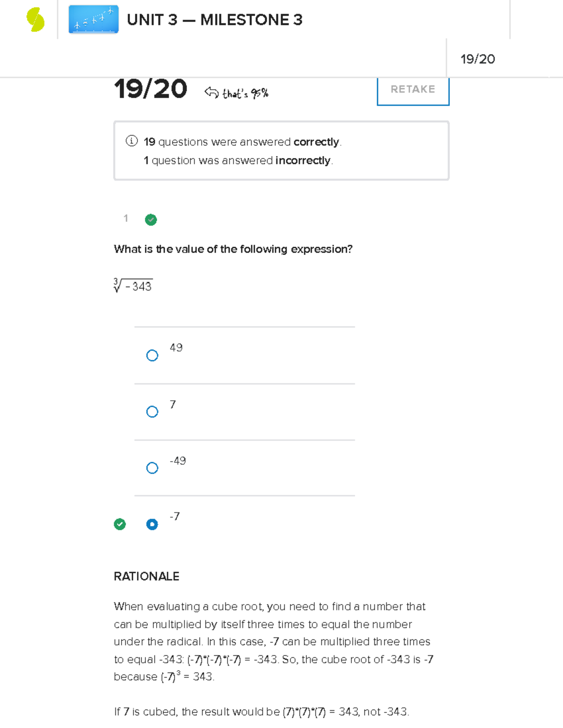Click the question text about expression value
This screenshot has height=728, width=563.
click(x=233, y=249)
